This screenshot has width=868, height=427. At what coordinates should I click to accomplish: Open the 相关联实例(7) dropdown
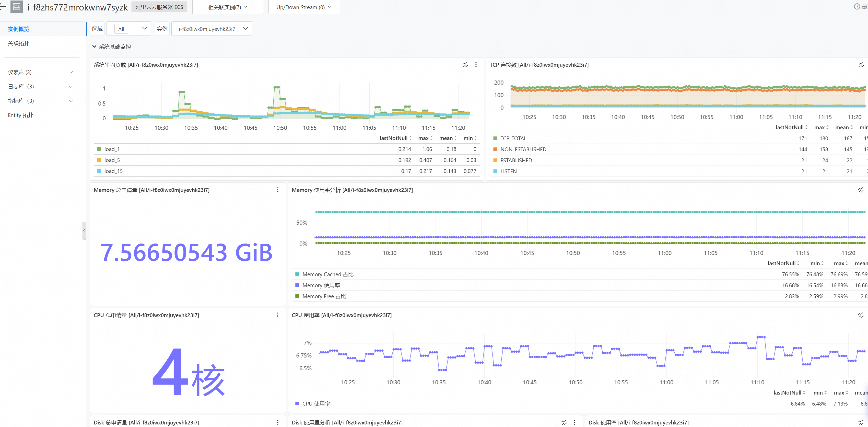click(x=228, y=7)
